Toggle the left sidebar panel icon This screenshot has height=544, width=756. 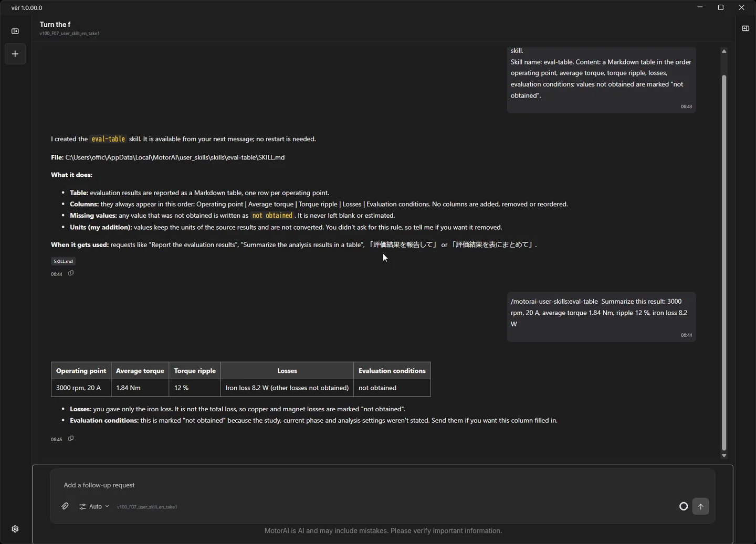click(15, 31)
